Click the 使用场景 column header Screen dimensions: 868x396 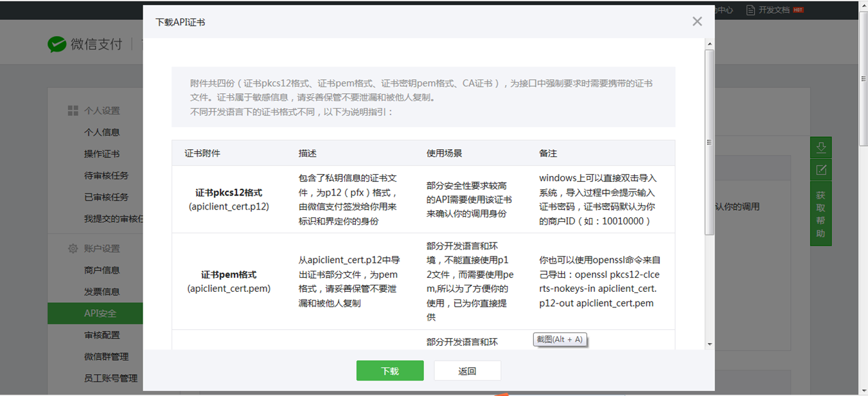pos(445,154)
